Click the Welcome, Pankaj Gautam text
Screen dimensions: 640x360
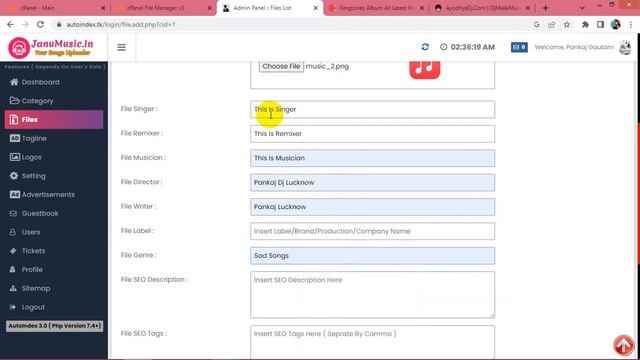(x=574, y=47)
